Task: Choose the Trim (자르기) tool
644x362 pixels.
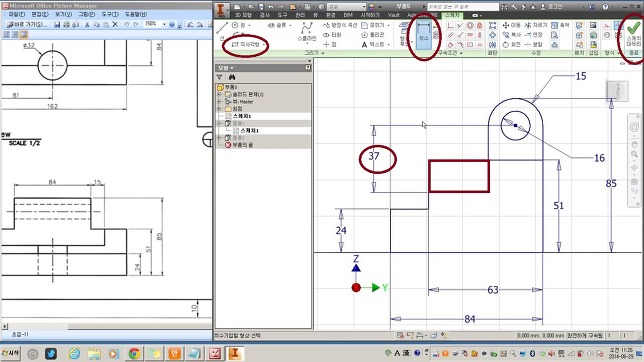Action: point(536,25)
